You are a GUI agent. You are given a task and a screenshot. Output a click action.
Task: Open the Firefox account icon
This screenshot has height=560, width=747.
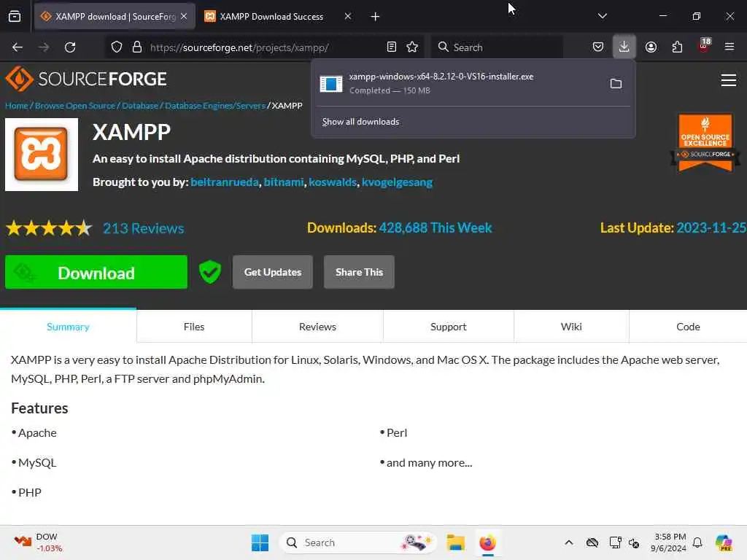[651, 47]
